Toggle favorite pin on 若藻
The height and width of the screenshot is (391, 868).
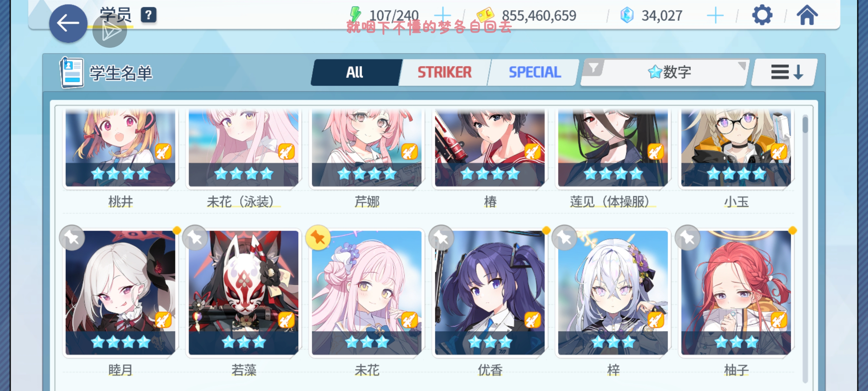[195, 238]
